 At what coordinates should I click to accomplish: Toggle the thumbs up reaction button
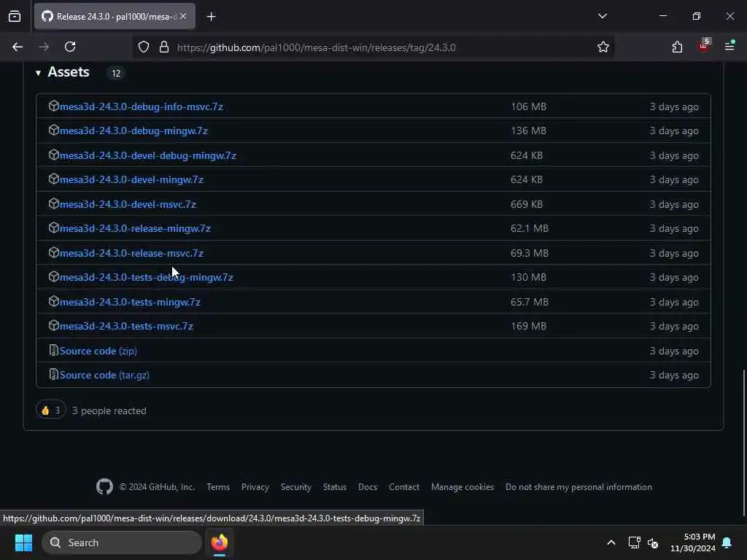click(51, 411)
